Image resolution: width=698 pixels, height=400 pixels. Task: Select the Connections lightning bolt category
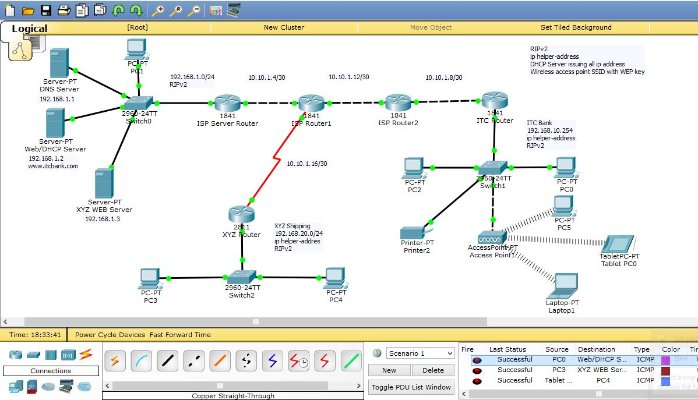(x=85, y=355)
